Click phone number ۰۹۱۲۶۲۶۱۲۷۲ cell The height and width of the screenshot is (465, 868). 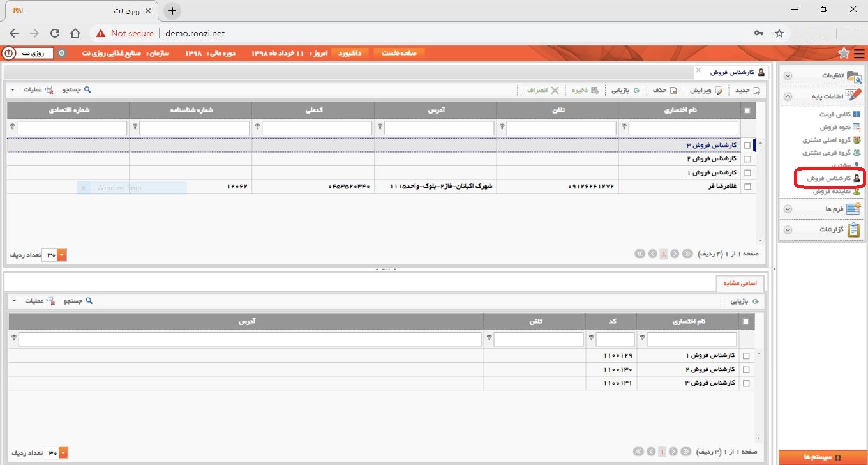[x=590, y=187]
